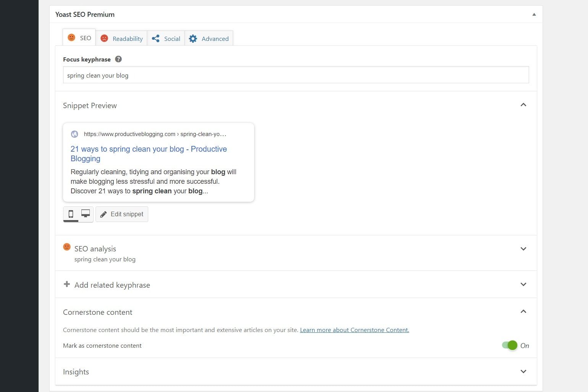Click the Yoast SEO Premium heading

(85, 15)
